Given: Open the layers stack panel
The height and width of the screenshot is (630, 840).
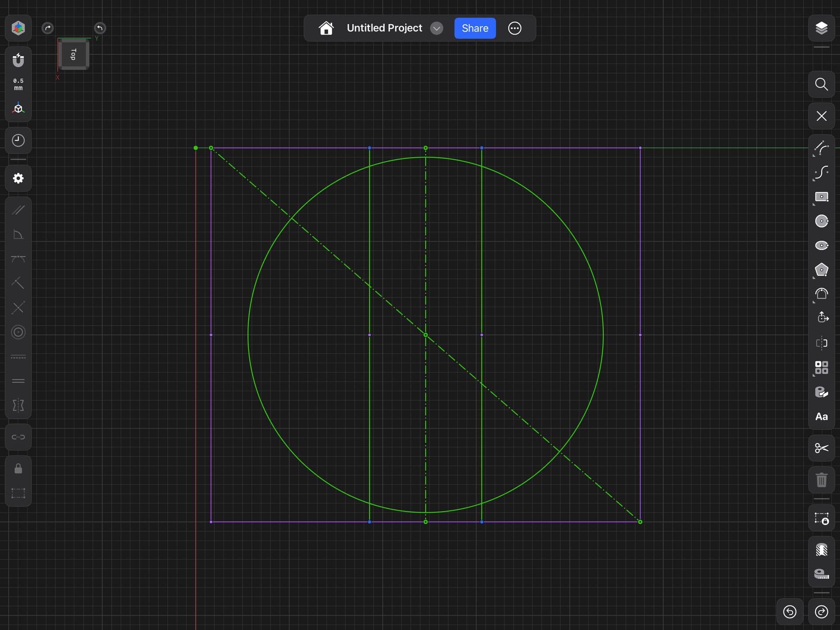Looking at the screenshot, I should [x=821, y=28].
